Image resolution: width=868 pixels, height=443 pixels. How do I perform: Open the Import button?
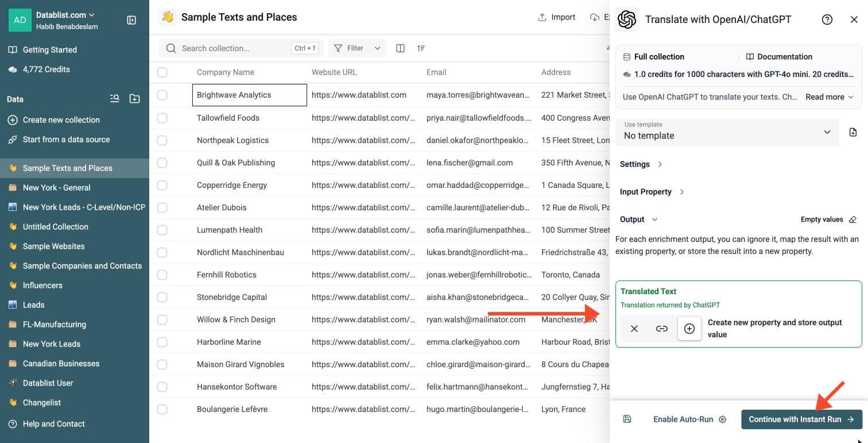tap(556, 17)
